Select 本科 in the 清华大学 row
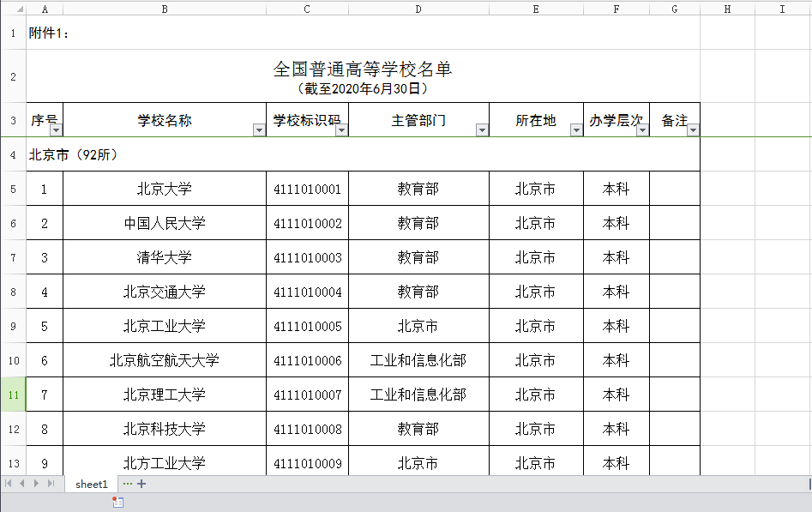The width and height of the screenshot is (812, 512). [617, 257]
